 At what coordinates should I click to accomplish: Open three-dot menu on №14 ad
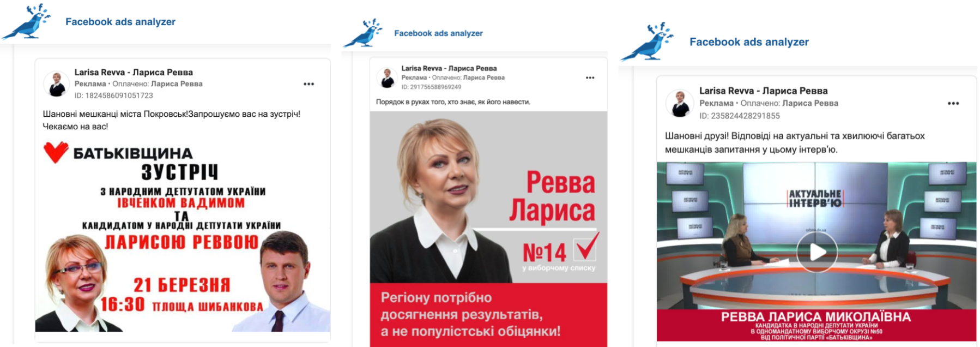click(x=590, y=77)
